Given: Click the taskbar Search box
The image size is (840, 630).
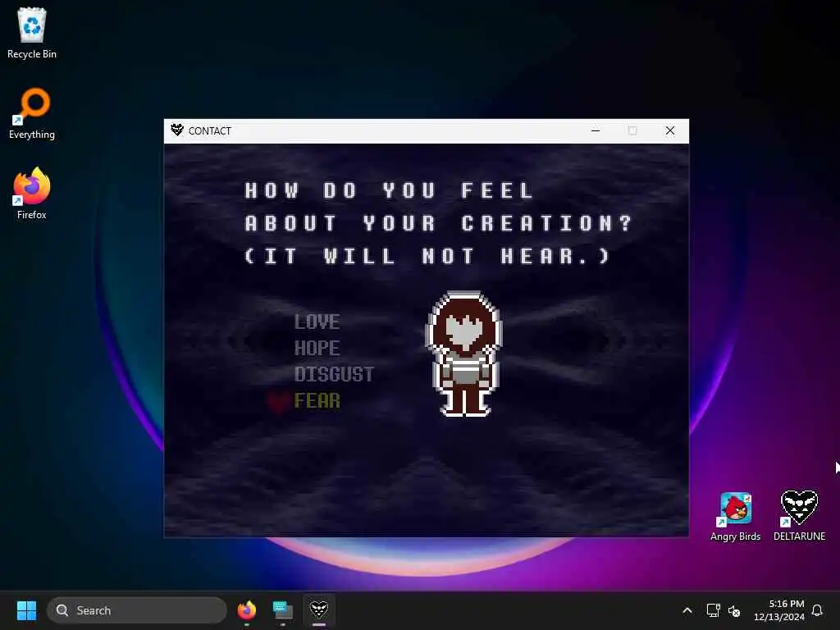Looking at the screenshot, I should click(x=137, y=610).
